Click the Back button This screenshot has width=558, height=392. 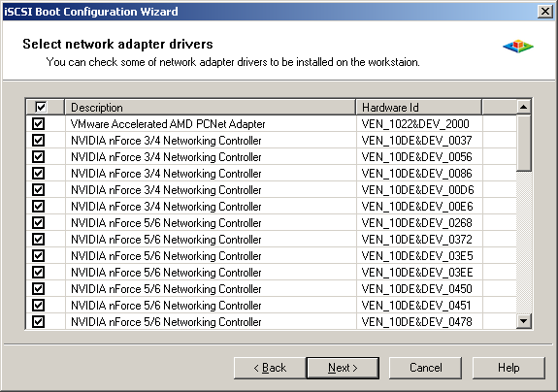270,368
